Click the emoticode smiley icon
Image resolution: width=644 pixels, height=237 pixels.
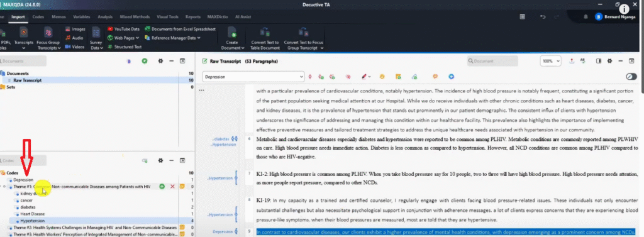pyautogui.click(x=382, y=77)
